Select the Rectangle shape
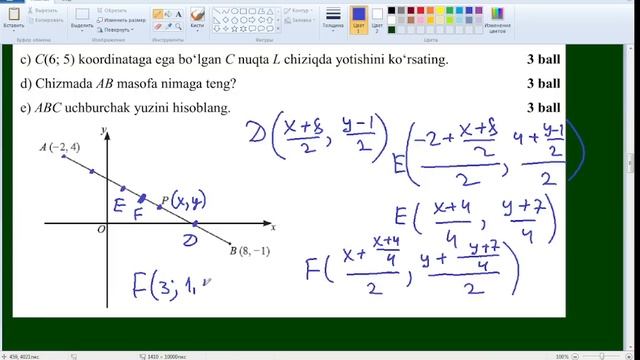Image resolution: width=640 pixels, height=360 pixels. click(x=244, y=11)
